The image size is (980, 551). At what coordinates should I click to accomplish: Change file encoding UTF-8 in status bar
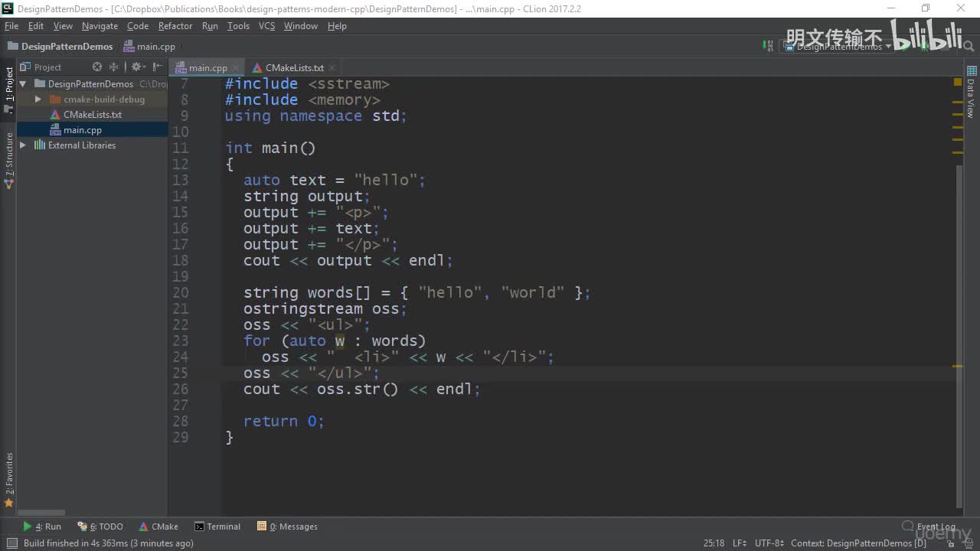coord(769,543)
